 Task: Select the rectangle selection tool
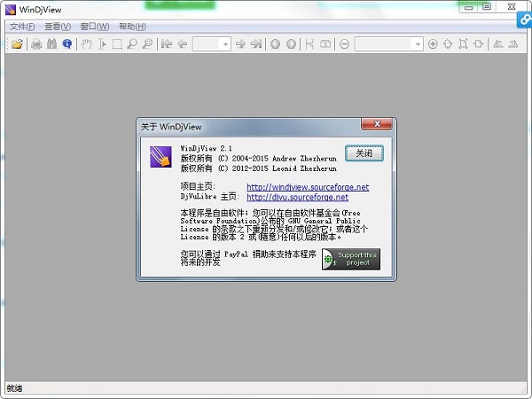[x=117, y=43]
